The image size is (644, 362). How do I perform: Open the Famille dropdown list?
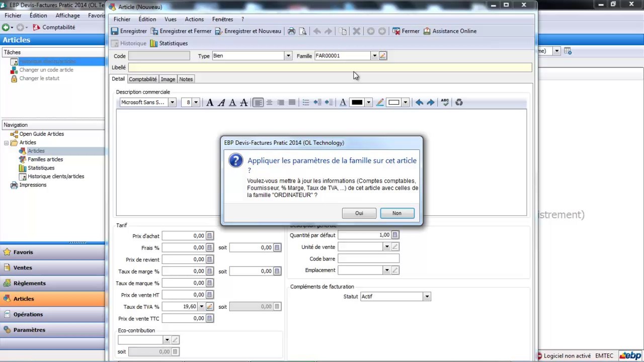374,56
